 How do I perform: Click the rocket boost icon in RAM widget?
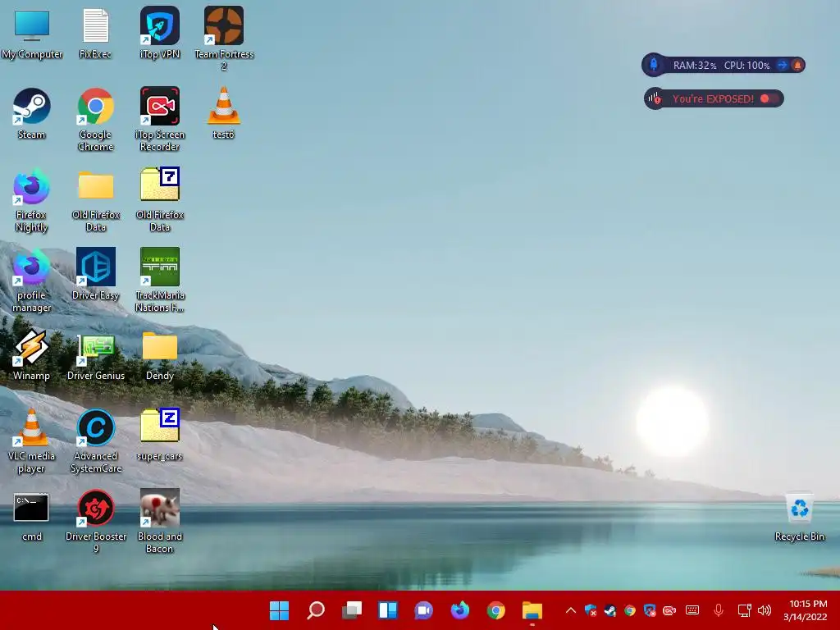point(654,65)
